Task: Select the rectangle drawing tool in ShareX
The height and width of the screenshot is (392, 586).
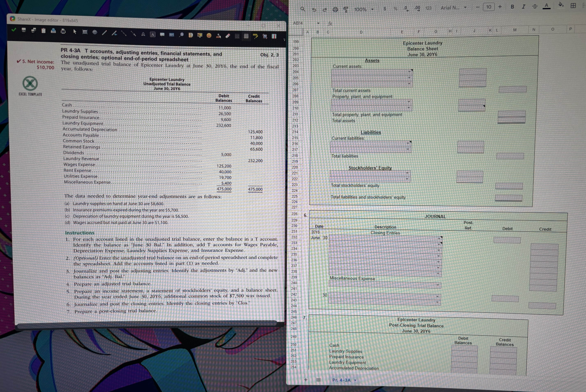Action: click(x=85, y=32)
